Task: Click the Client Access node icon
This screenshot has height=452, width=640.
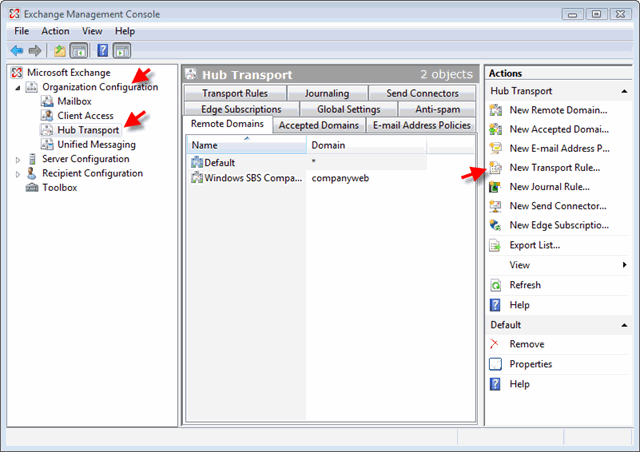Action: [47, 116]
